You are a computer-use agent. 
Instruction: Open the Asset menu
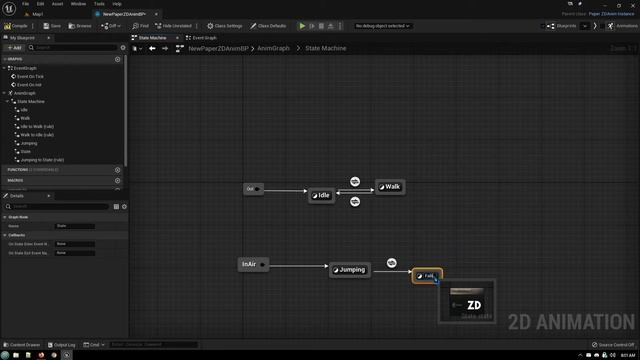pyautogui.click(x=57, y=4)
